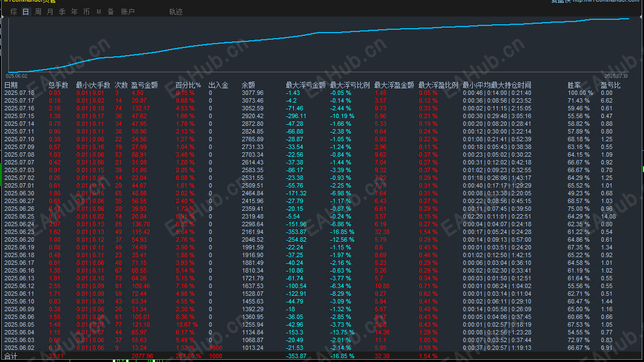The width and height of the screenshot is (644, 362).
Task: Click the 合计 totals row label
Action: (11, 356)
